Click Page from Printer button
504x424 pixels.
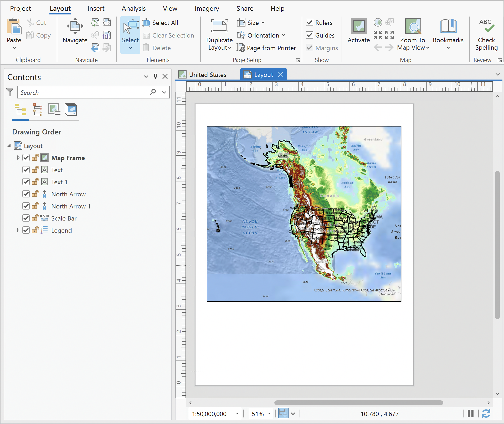(266, 48)
